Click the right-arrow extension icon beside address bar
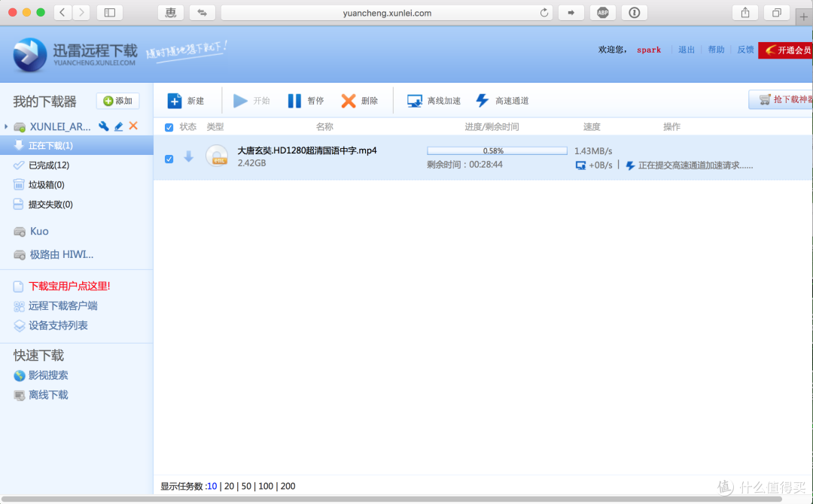This screenshot has height=504, width=813. (571, 13)
